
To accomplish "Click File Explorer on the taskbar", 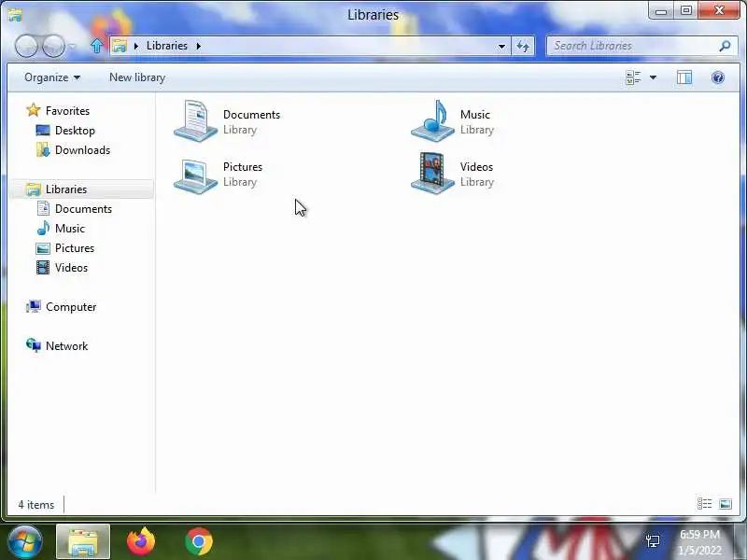I will (x=83, y=541).
